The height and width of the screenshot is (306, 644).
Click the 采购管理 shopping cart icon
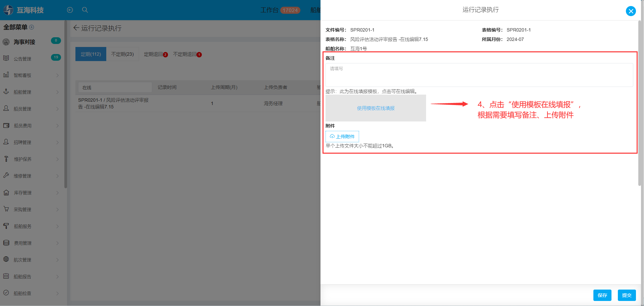coord(6,209)
